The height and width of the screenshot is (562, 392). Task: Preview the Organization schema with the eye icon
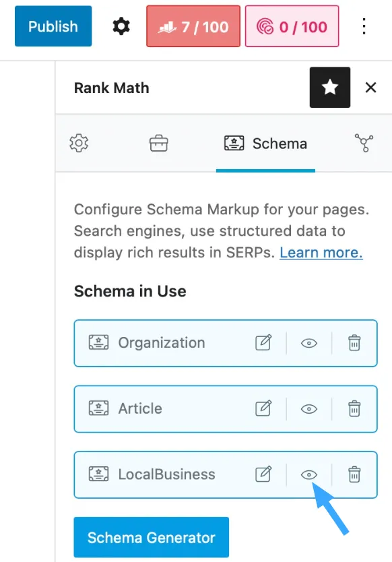click(309, 344)
